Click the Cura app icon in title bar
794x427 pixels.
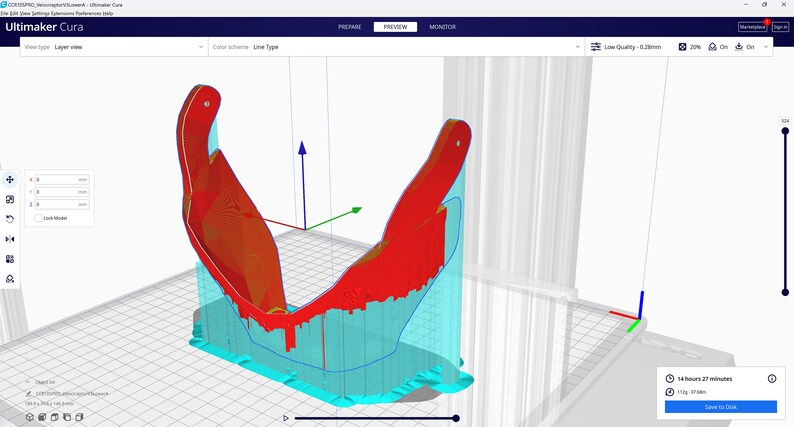pos(4,5)
